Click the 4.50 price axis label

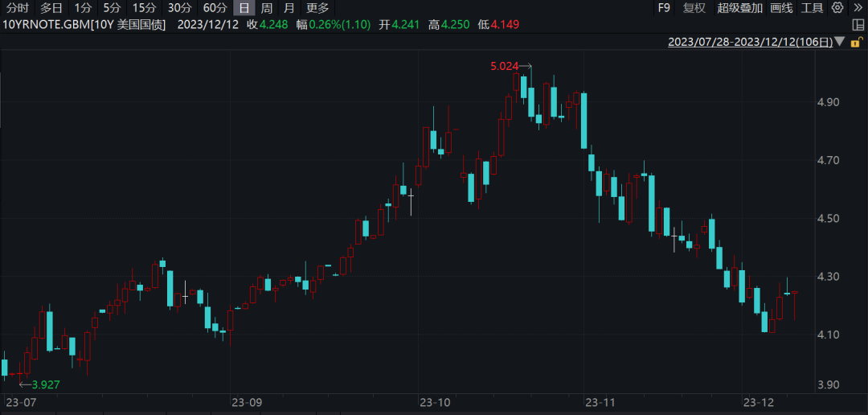(x=830, y=219)
